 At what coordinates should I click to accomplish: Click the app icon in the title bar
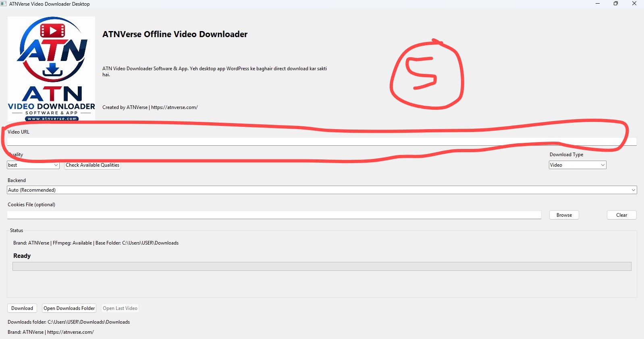[4, 4]
